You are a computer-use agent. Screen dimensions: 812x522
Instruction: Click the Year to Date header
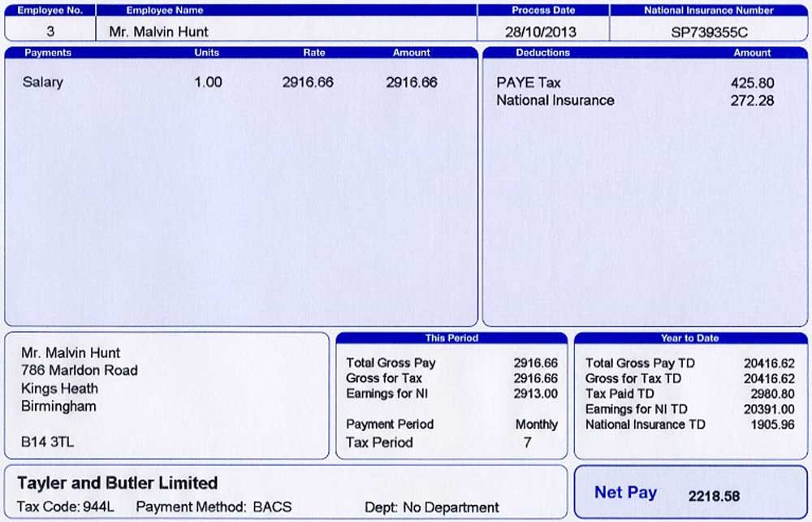pos(689,338)
